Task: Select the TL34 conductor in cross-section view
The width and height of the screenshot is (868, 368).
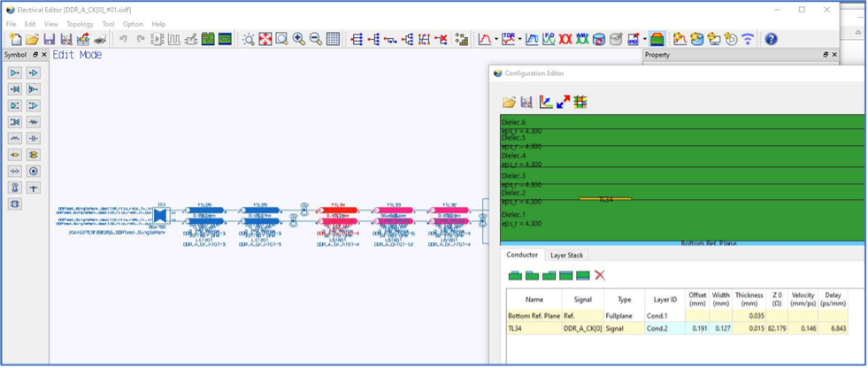Action: point(605,198)
